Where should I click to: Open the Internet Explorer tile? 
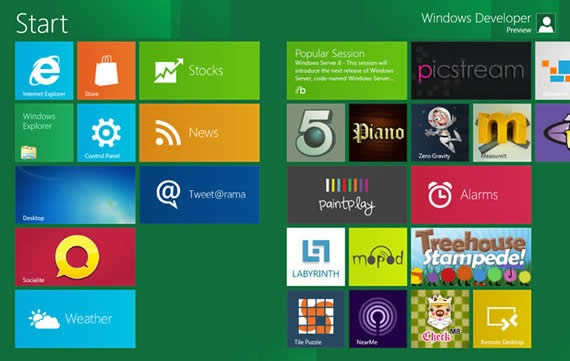pos(44,71)
